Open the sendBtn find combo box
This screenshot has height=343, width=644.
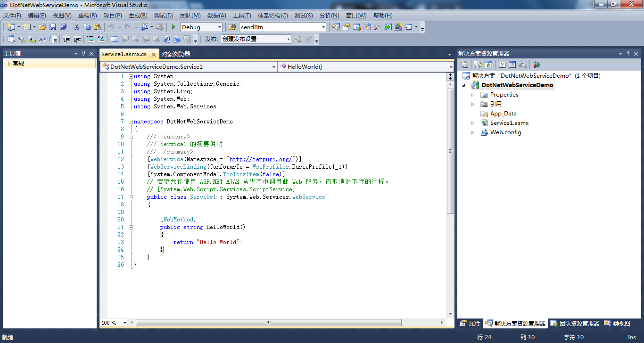coord(323,27)
